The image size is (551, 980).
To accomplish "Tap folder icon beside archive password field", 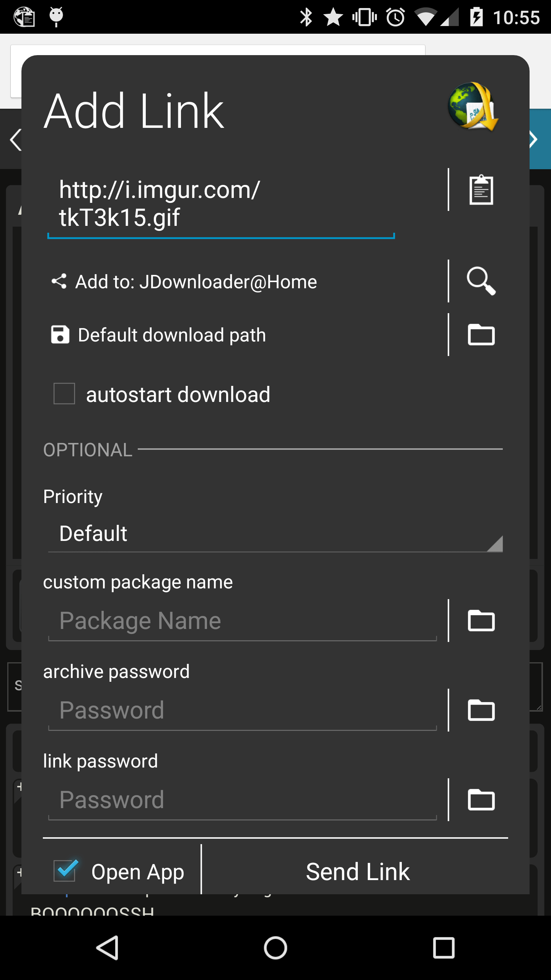I will [481, 710].
